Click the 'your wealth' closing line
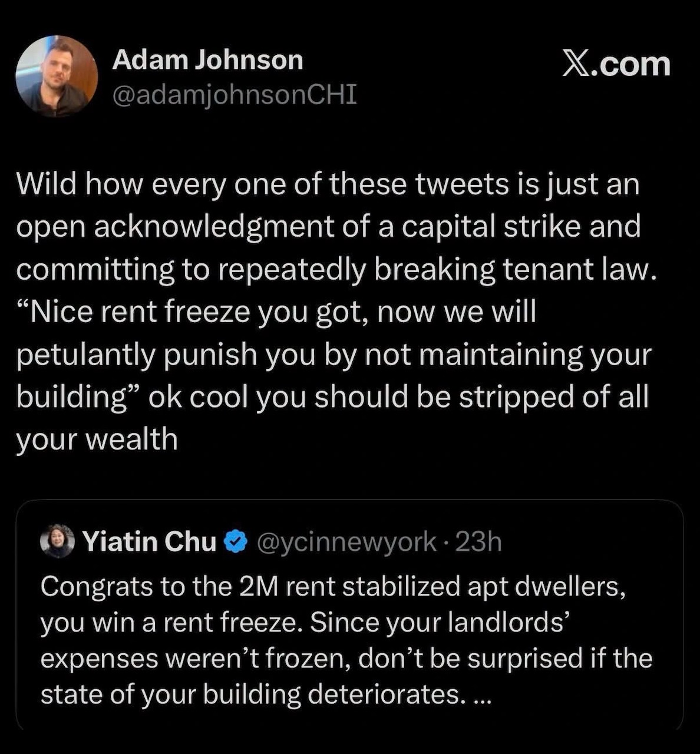Image resolution: width=700 pixels, height=754 pixels. [97, 439]
